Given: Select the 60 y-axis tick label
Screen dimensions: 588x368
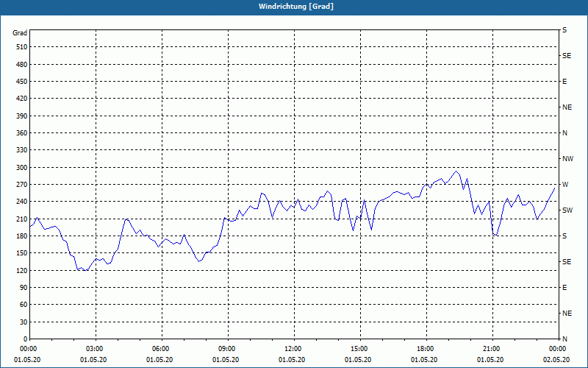Looking at the screenshot, I should [24, 305].
